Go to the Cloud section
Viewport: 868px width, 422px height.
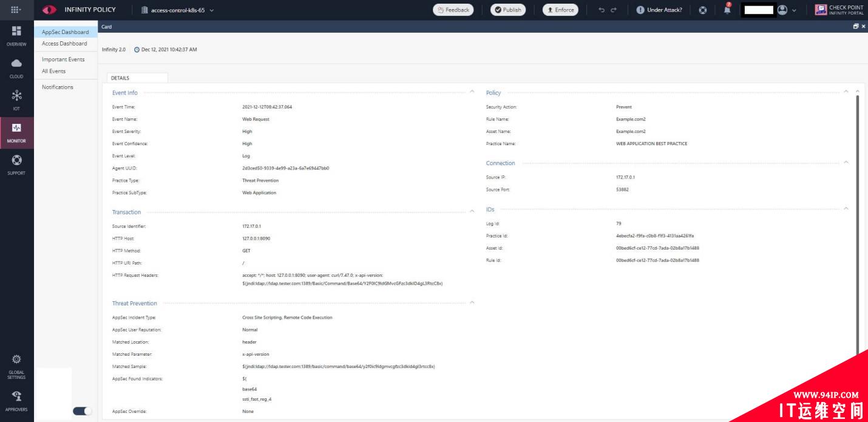tap(16, 68)
